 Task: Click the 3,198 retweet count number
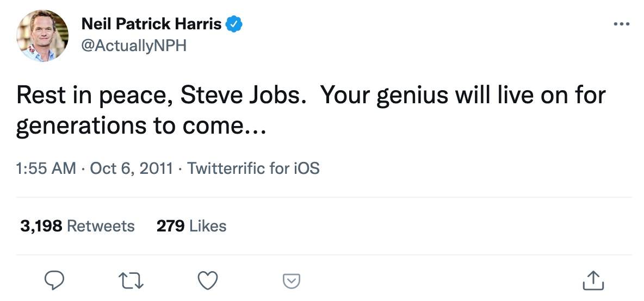(x=41, y=226)
